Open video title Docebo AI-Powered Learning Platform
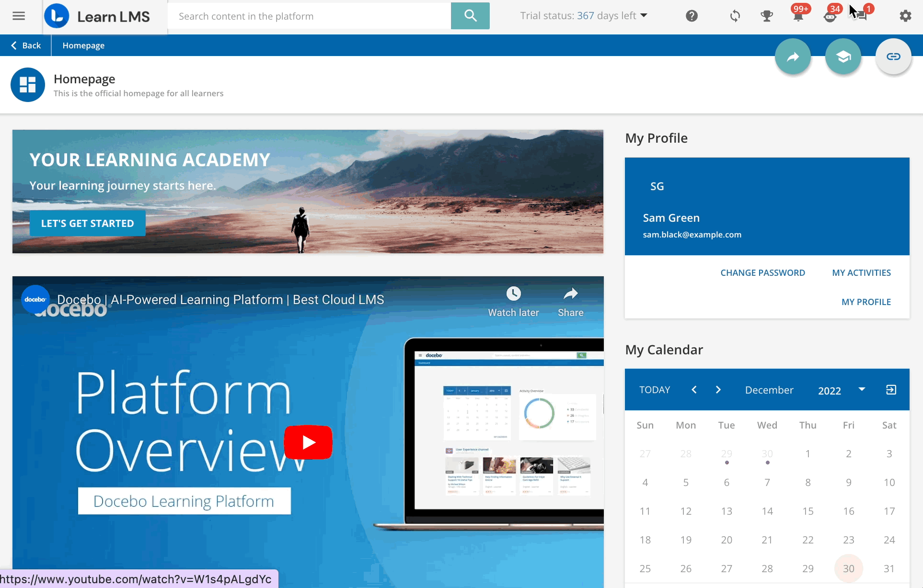 (220, 300)
